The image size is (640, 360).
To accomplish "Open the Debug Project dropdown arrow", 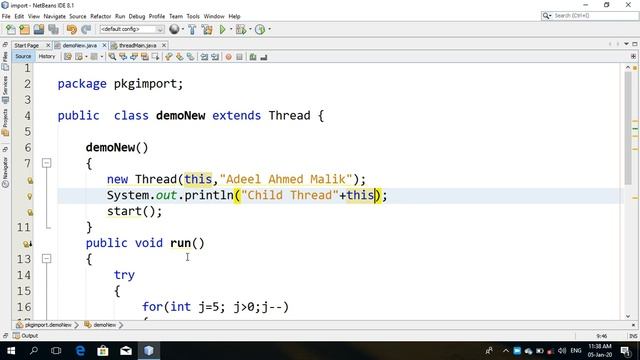I will (250, 29).
